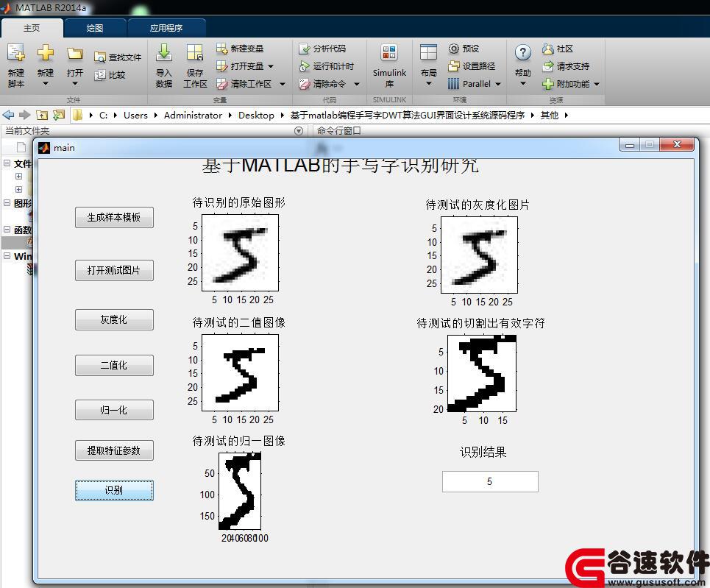Click Compare (比较) in the file group

click(110, 75)
